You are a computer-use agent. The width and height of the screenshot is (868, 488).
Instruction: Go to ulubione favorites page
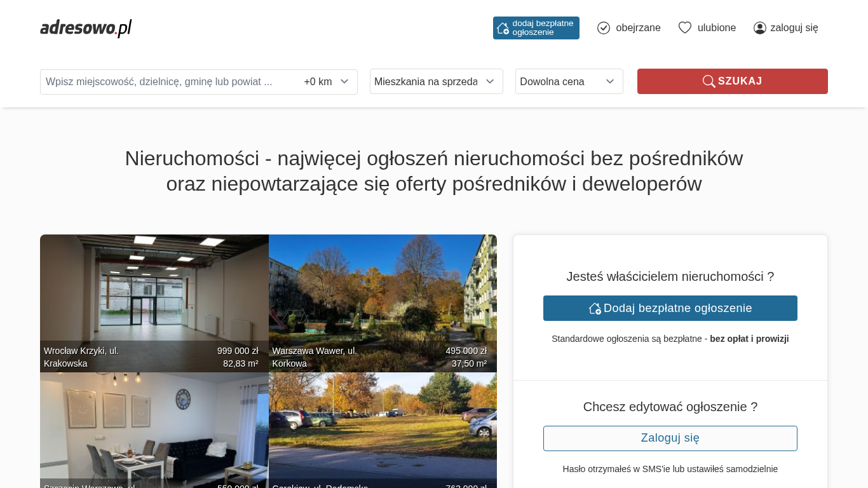(716, 28)
